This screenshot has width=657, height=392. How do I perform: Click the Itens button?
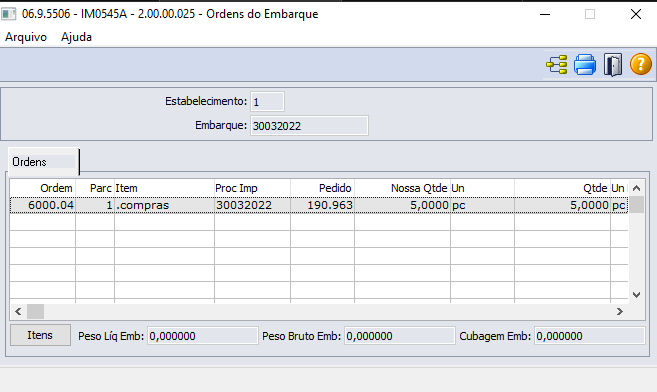tap(40, 335)
